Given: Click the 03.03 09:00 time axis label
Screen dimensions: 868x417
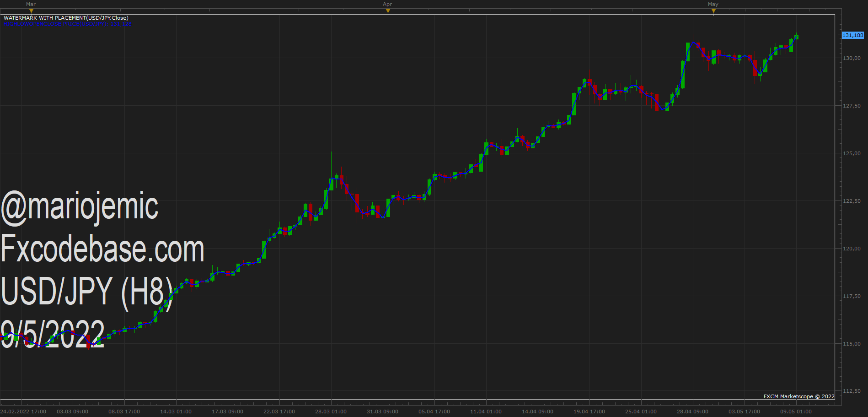Looking at the screenshot, I should (72, 412).
